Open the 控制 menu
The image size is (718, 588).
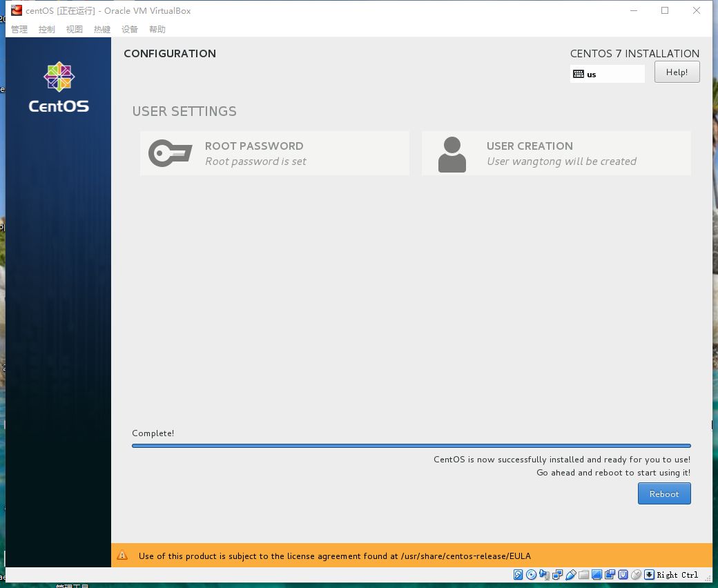pyautogui.click(x=46, y=29)
